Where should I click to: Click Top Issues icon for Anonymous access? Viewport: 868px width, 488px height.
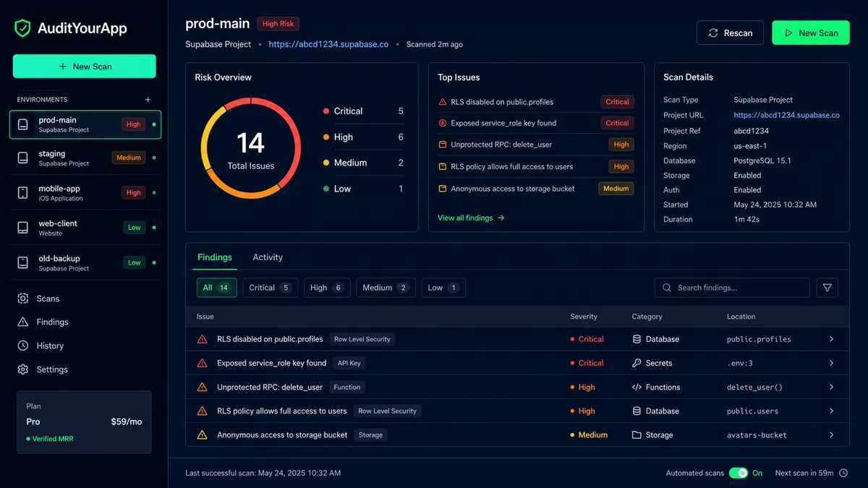point(443,189)
